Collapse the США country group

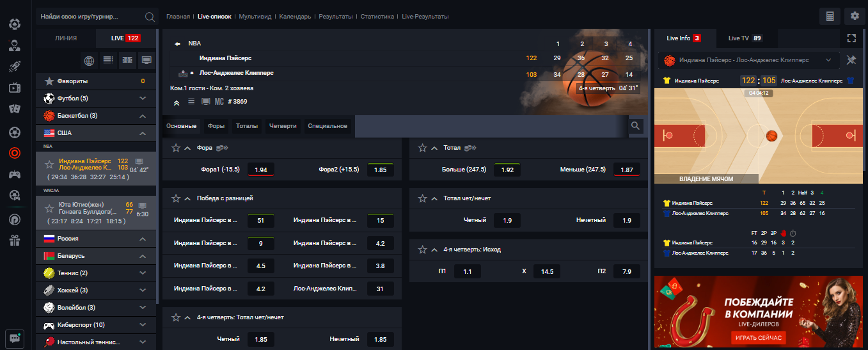143,133
